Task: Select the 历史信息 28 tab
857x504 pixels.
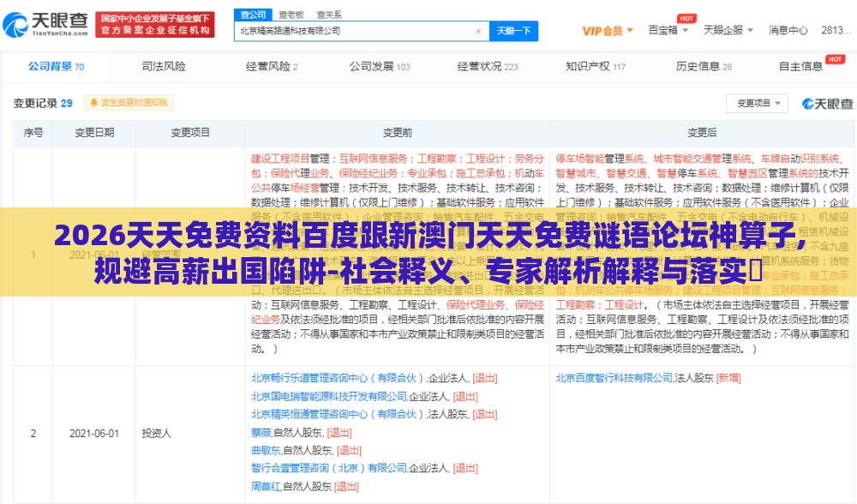Action: pos(703,67)
